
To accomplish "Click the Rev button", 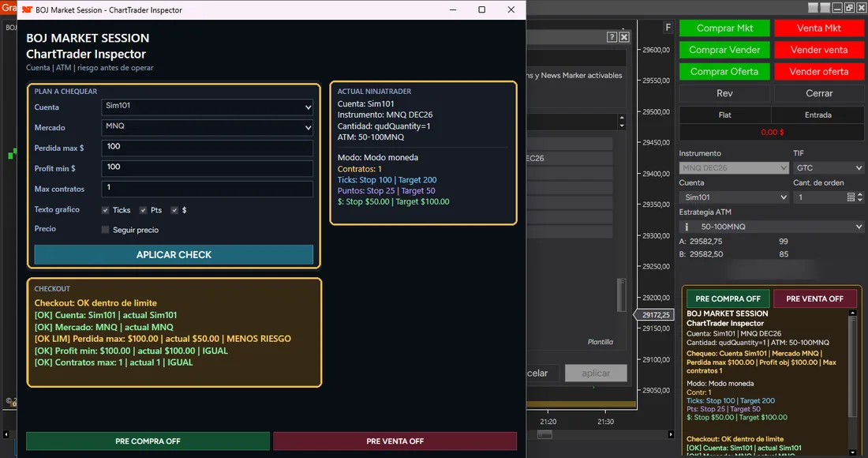I will pyautogui.click(x=724, y=94).
